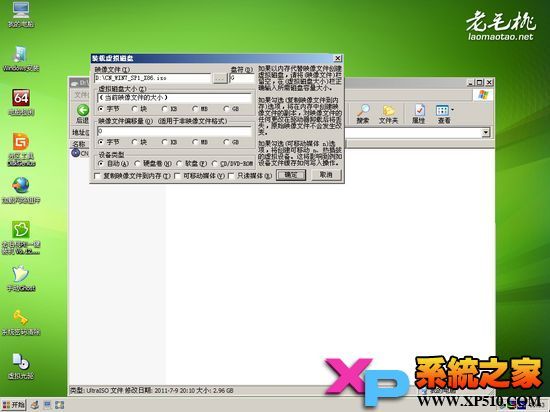This screenshot has height=412, width=550.
Task: Click the second quick launch taskbar icon
Action: tap(47, 405)
